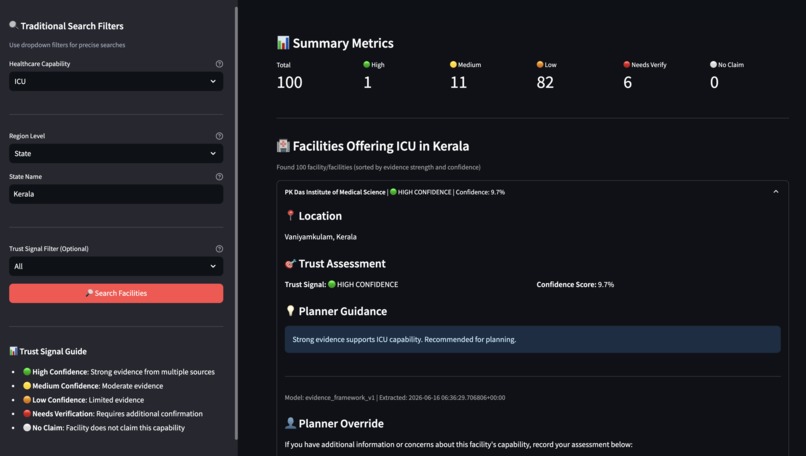This screenshot has width=806, height=456.
Task: Click Medium Confidence: Moderate evidence guide entry
Action: (x=93, y=386)
